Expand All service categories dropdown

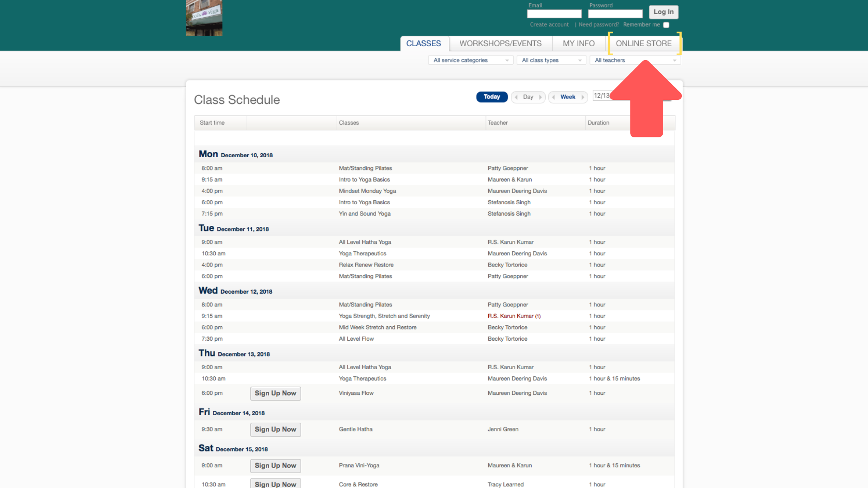tap(470, 60)
